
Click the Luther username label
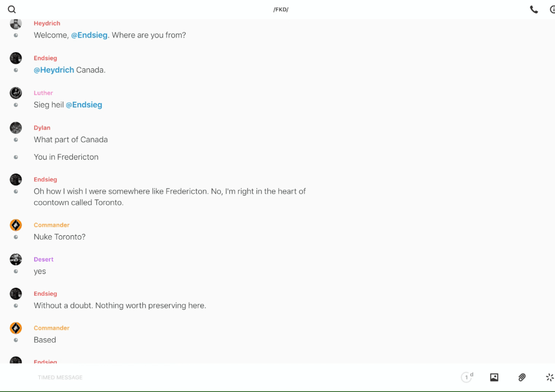(x=43, y=93)
